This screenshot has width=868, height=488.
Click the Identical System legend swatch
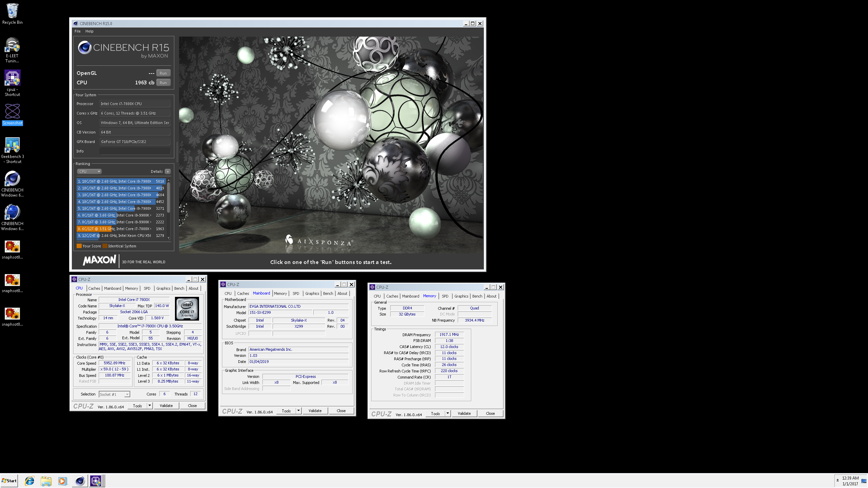point(105,246)
